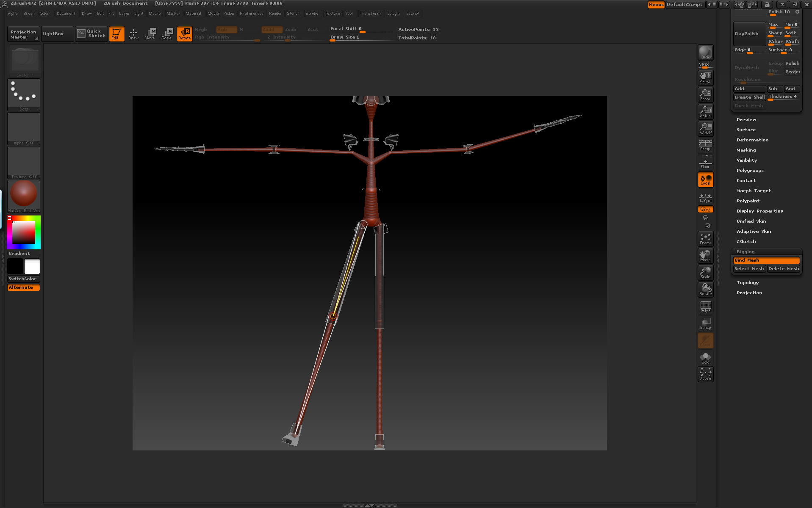Click the Actual size icon
Viewport: 812px width, 508px height.
(705, 111)
